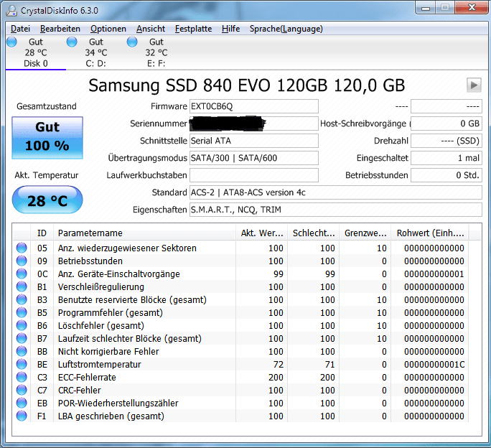Select 'Laufzeit schlechter Blöcke (gesamt)' text

[x=130, y=339]
